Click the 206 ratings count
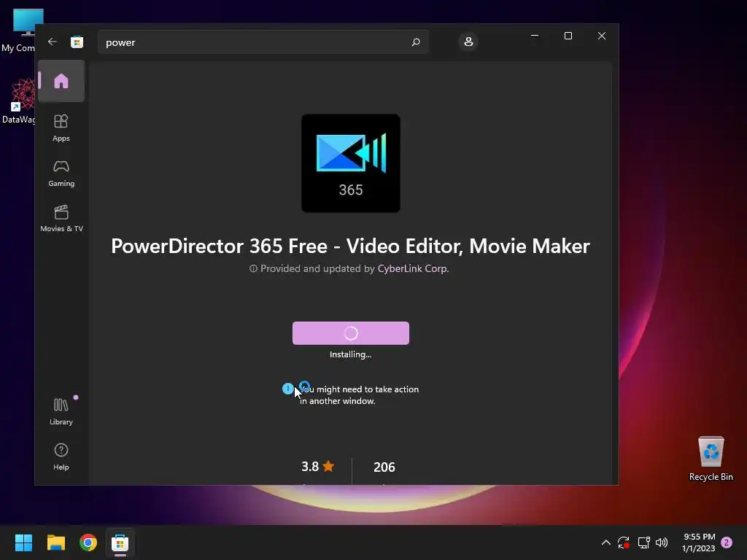Image resolution: width=747 pixels, height=560 pixels. pyautogui.click(x=384, y=467)
